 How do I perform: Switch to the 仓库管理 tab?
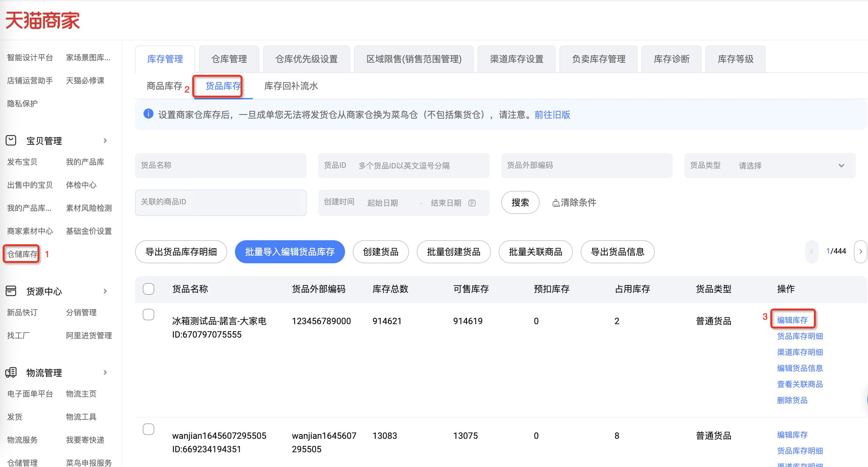(x=229, y=59)
